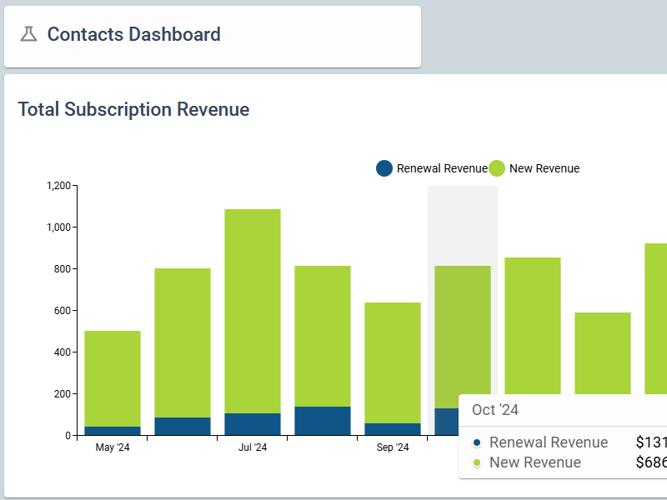Viewport: 667px width, 500px height.
Task: Select the blue Renewal segment for Sep '24
Action: tap(392, 429)
